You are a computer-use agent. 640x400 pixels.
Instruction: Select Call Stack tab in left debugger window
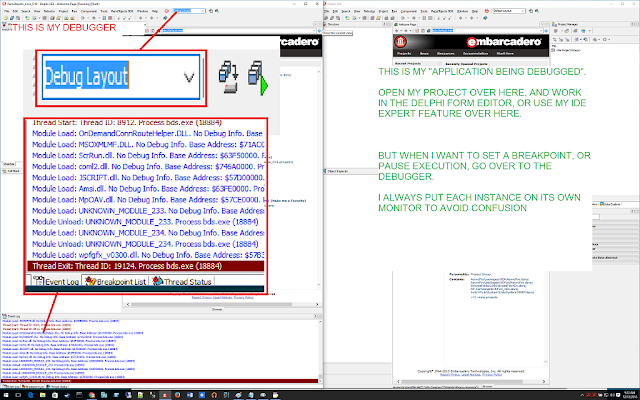point(11,171)
